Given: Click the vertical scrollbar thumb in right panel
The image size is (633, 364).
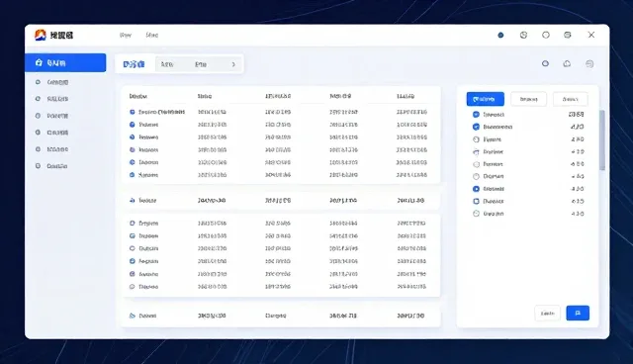Looking at the screenshot, I should pyautogui.click(x=602, y=140).
